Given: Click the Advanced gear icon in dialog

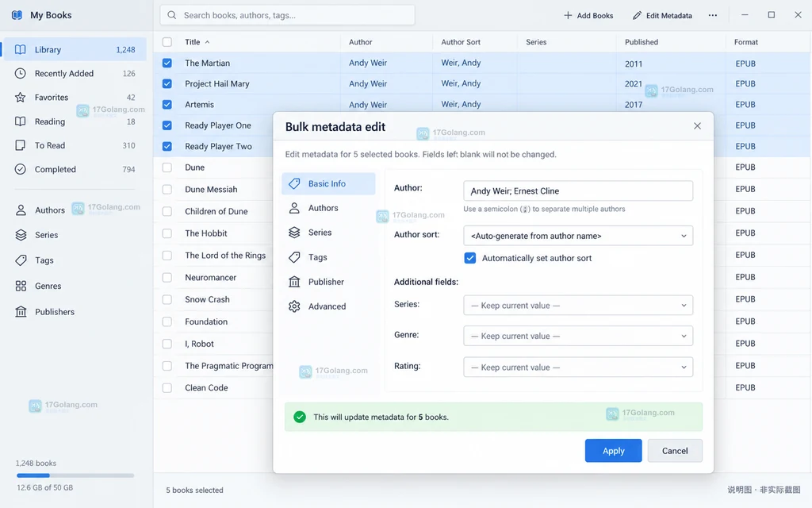Looking at the screenshot, I should click(x=294, y=306).
